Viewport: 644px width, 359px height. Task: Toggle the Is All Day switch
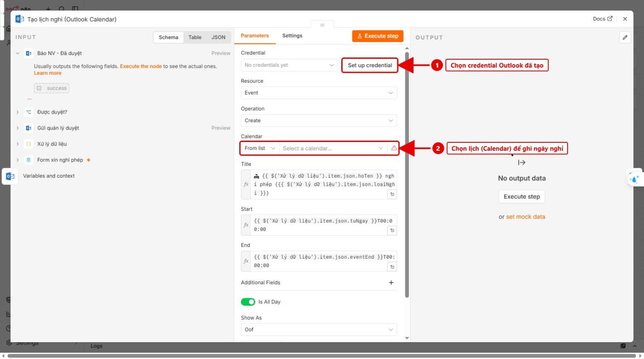pyautogui.click(x=248, y=302)
